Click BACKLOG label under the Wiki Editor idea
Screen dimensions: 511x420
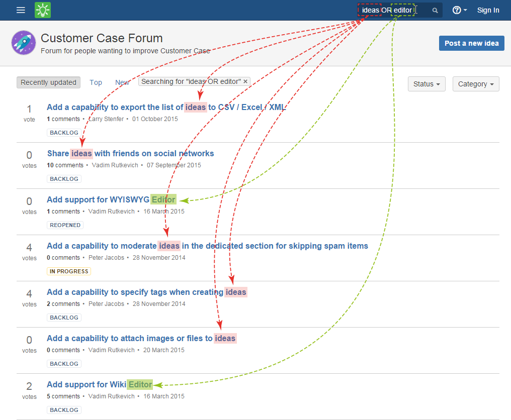click(x=64, y=410)
